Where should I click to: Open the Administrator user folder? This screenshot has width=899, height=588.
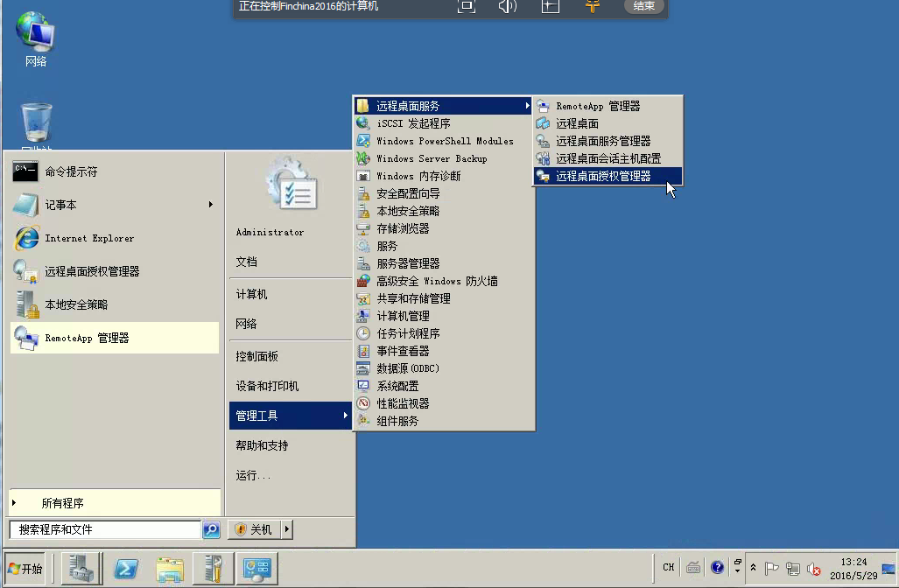(270, 232)
